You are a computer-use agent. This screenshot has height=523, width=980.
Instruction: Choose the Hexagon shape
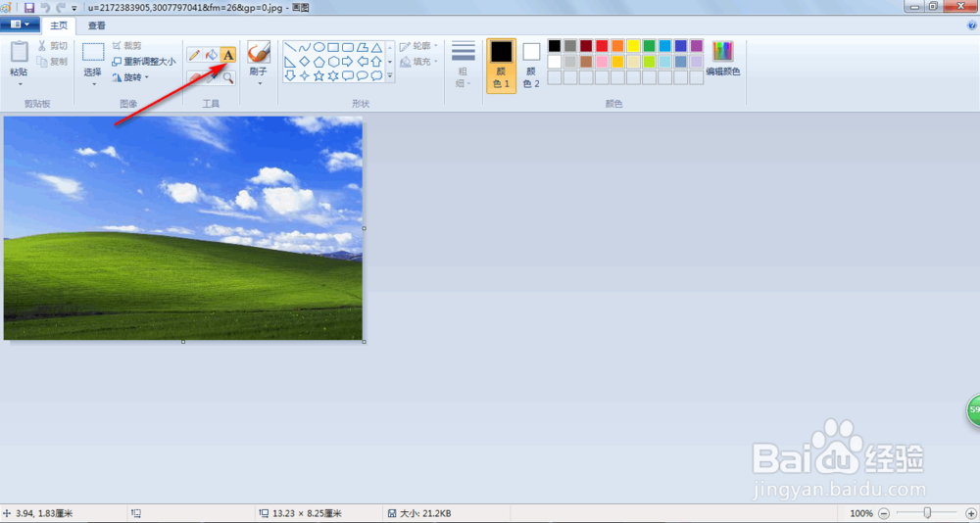pos(333,62)
